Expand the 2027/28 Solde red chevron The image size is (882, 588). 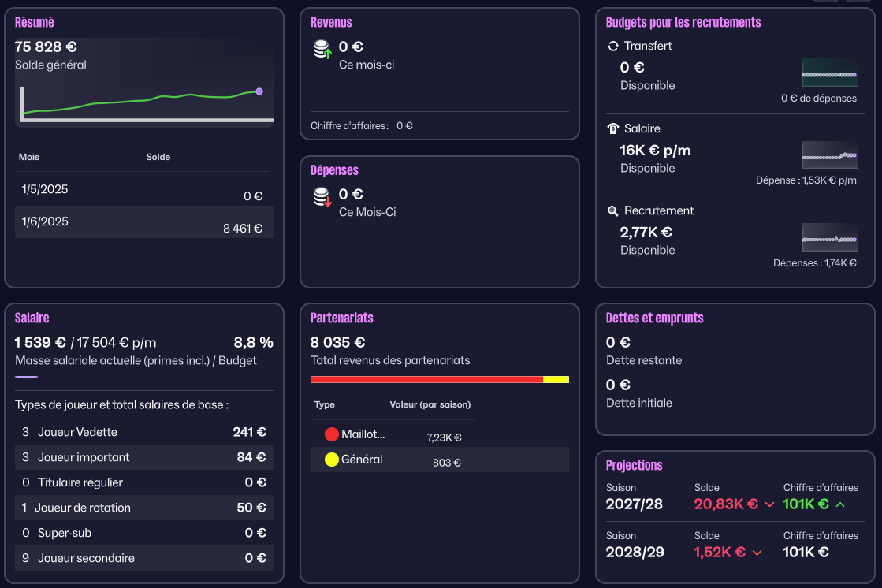click(769, 505)
